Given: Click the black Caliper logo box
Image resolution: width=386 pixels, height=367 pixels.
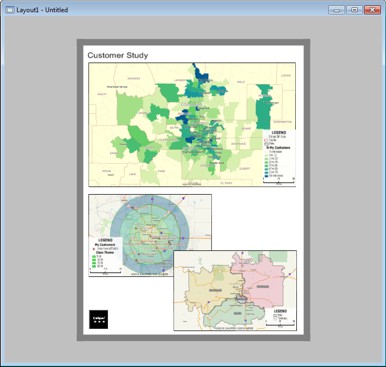Looking at the screenshot, I should (x=98, y=319).
